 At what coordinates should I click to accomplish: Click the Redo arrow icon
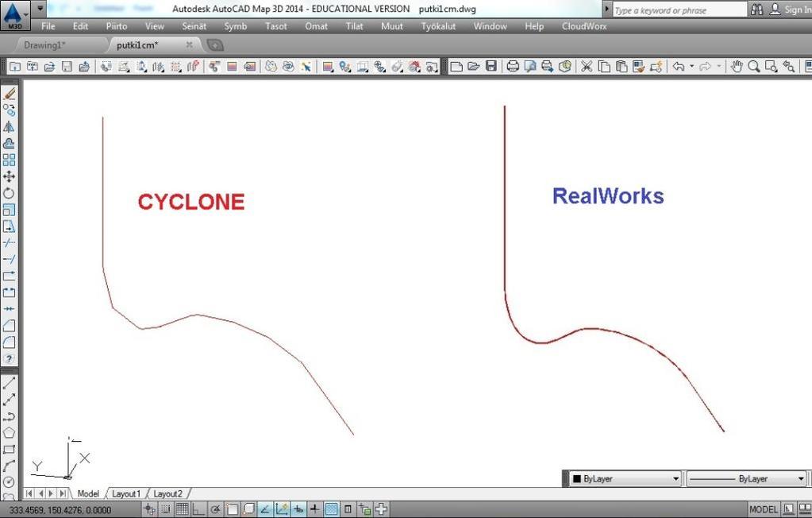[706, 67]
